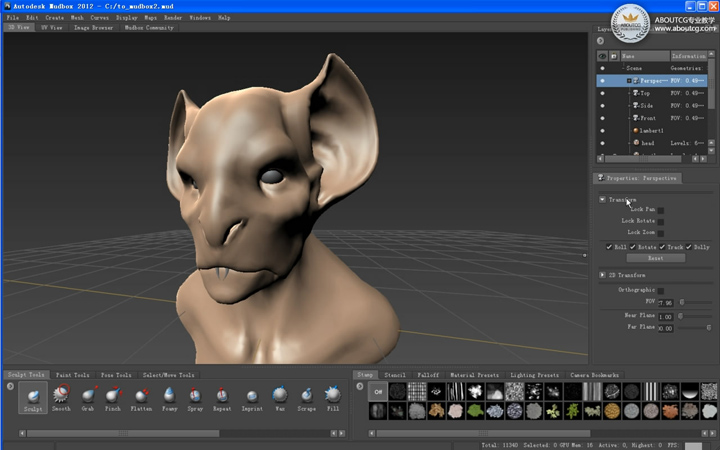Uncheck the Roll checkbox
This screenshot has width=720, height=450.
pyautogui.click(x=609, y=247)
